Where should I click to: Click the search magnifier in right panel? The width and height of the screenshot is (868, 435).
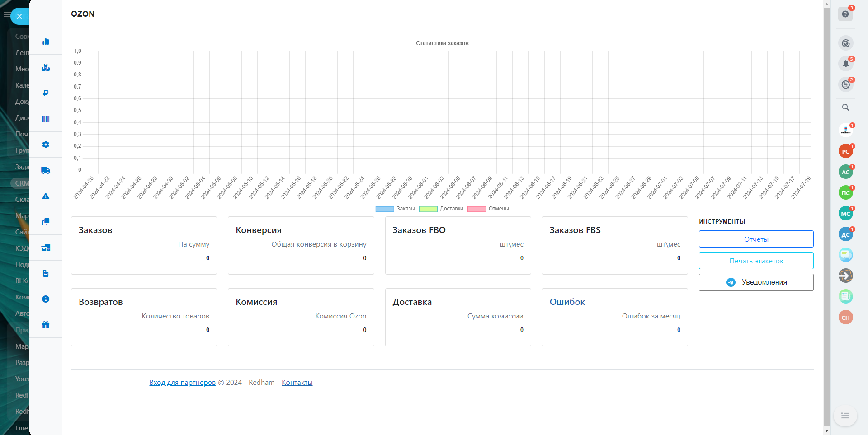coord(845,108)
